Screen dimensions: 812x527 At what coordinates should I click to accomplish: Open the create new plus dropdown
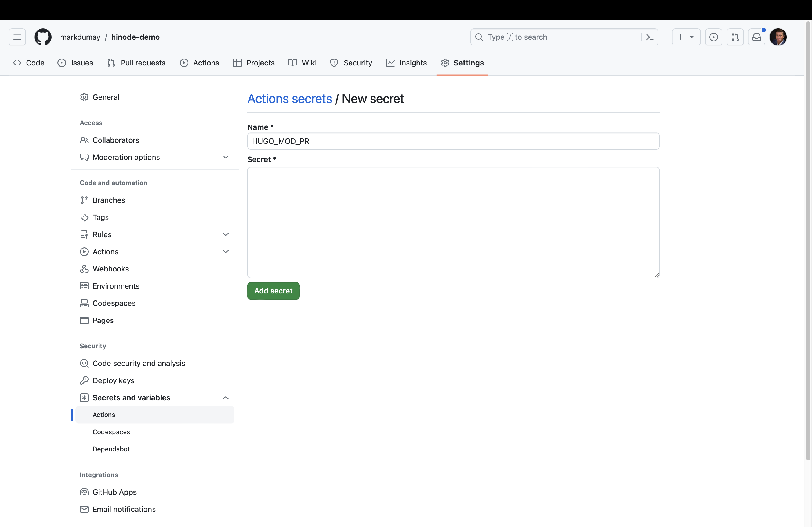pos(686,37)
